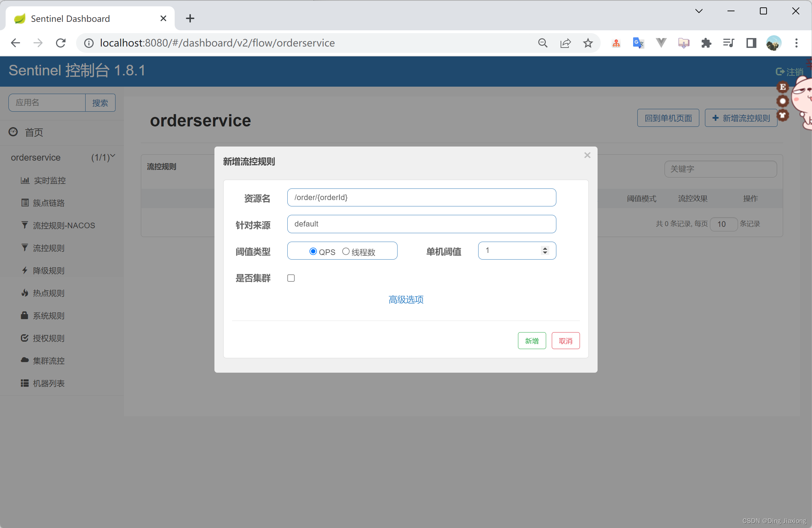This screenshot has height=528, width=812.
Task: Bookmark this tab with the star
Action: [588, 43]
